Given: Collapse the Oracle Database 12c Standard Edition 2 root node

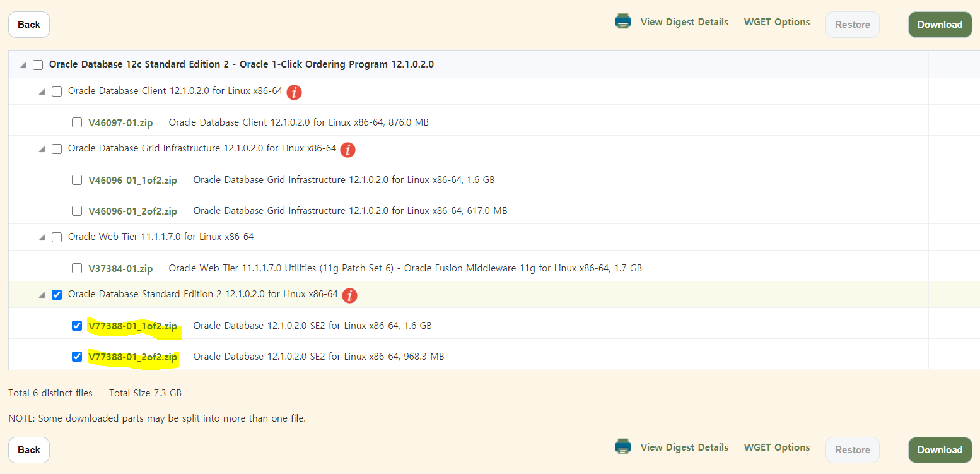Looking at the screenshot, I should click(23, 65).
